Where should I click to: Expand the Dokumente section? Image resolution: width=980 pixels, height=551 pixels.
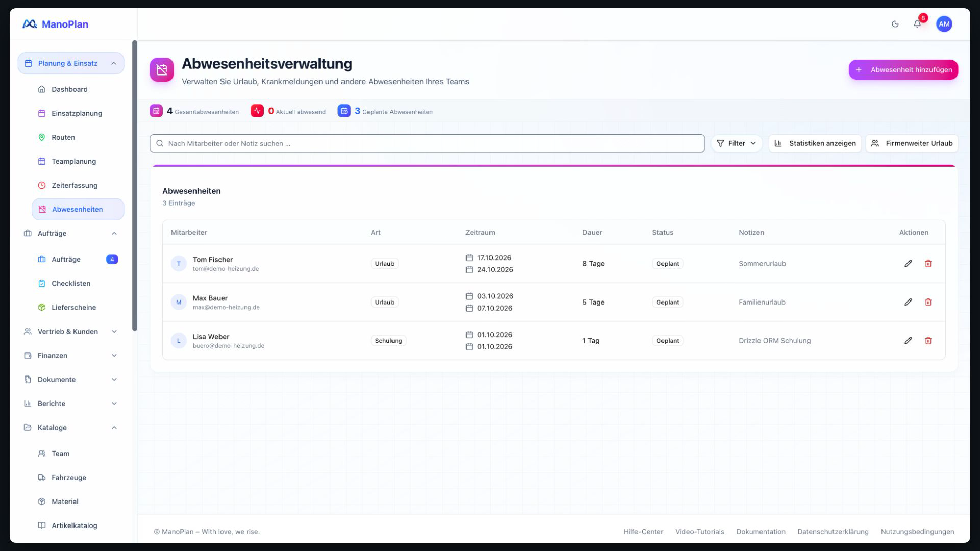tap(71, 379)
